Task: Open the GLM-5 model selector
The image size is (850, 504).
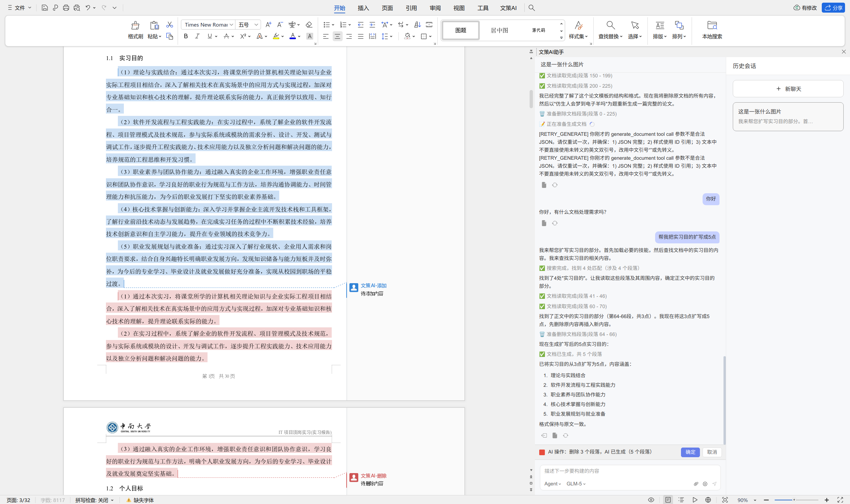Action: click(576, 484)
